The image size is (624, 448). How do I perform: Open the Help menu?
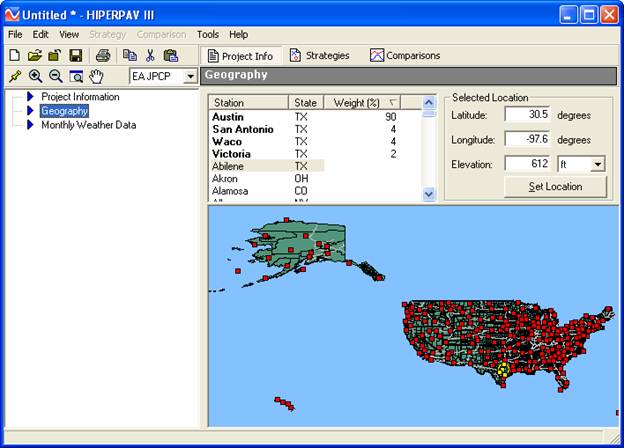coord(238,35)
